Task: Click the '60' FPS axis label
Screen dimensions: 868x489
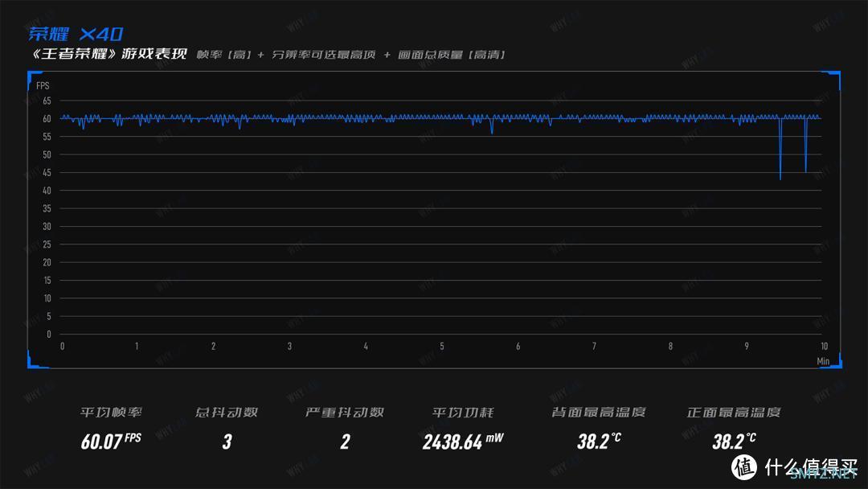Action: (x=47, y=118)
